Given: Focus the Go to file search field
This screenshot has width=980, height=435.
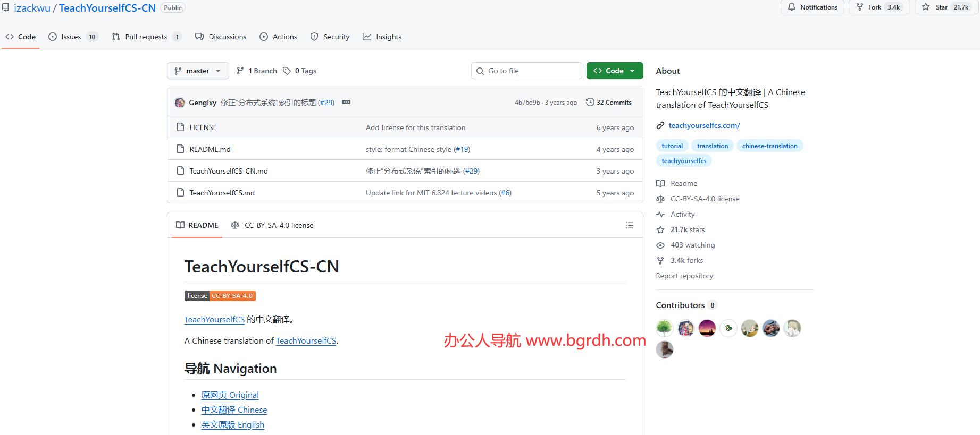Looking at the screenshot, I should [526, 71].
